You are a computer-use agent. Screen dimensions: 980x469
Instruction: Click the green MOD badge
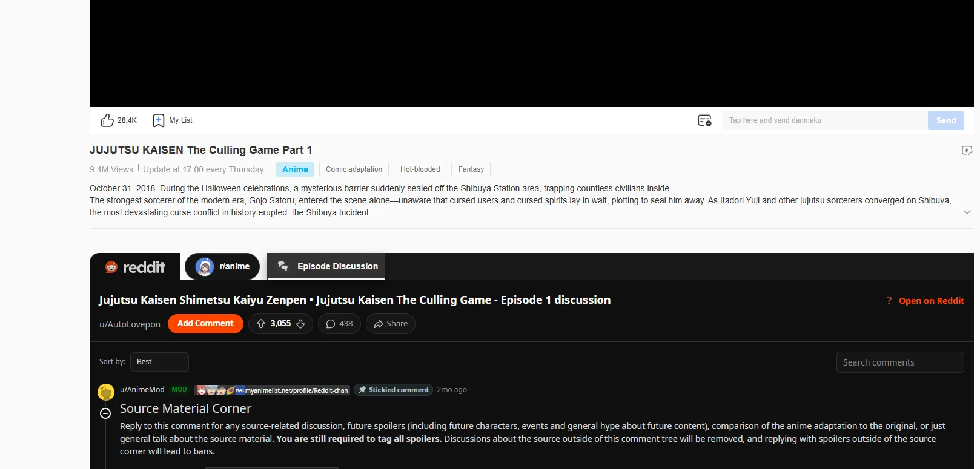(179, 390)
